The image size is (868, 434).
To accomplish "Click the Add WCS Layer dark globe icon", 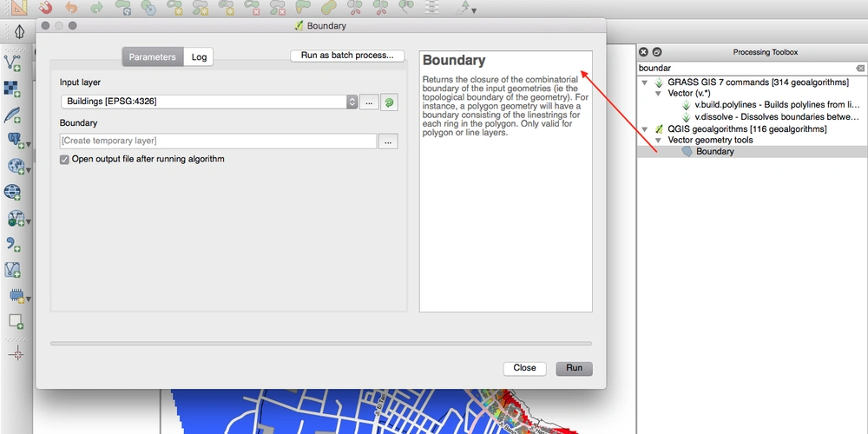I will [12, 192].
